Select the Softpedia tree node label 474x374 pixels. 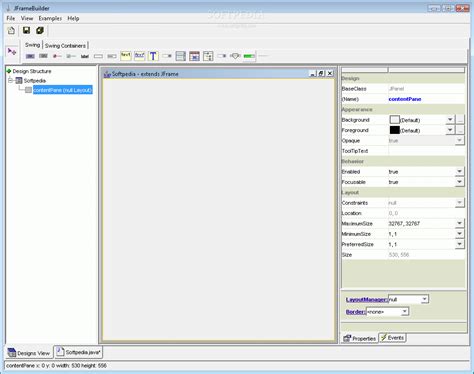click(x=35, y=81)
